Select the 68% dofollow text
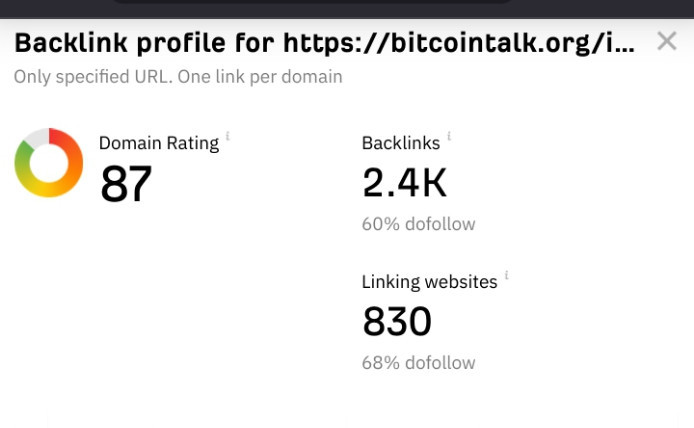This screenshot has height=428, width=694. click(418, 363)
